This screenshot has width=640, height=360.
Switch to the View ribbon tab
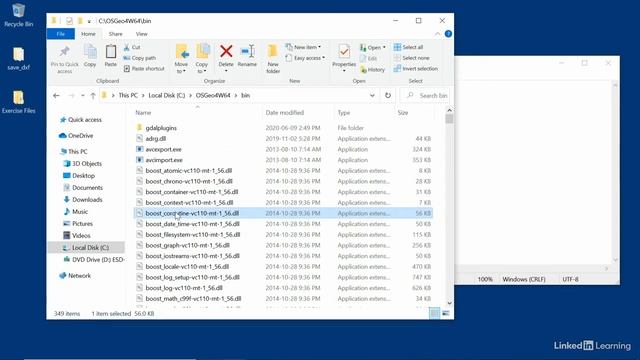point(142,34)
